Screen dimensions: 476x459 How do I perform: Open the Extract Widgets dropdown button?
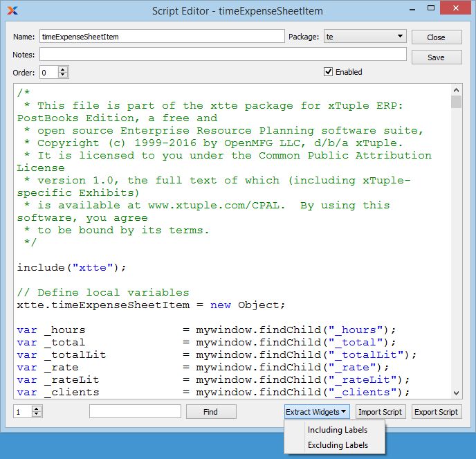coord(317,412)
